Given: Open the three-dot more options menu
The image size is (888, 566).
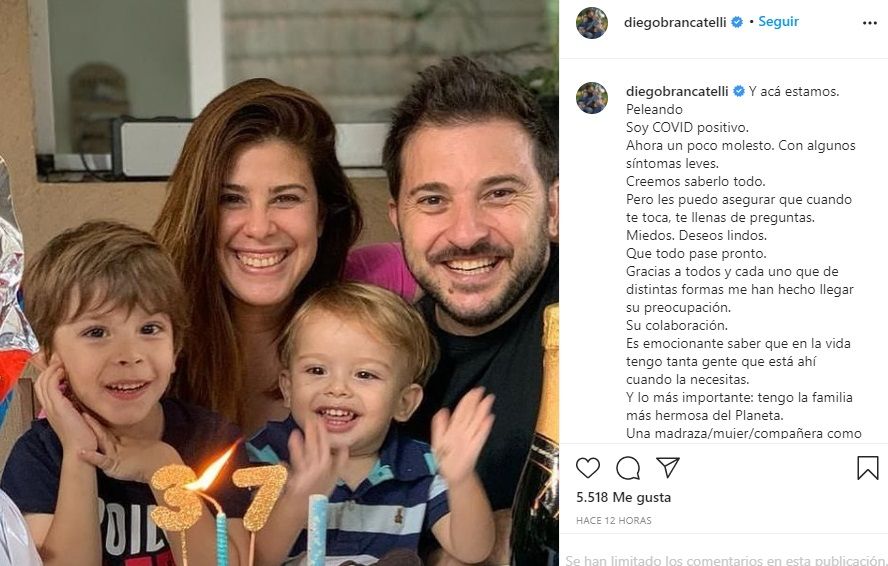Looking at the screenshot, I should coord(870,23).
